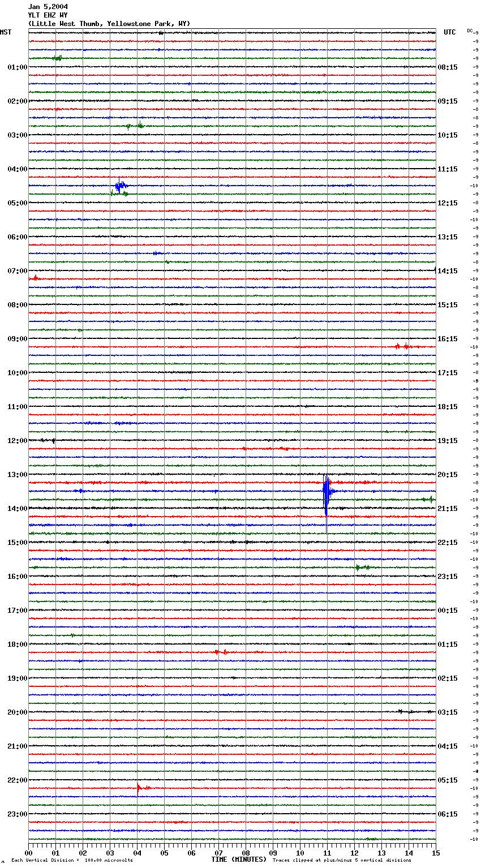Click the green event on the 02:45 trace
The image size is (481, 868).
[135, 126]
